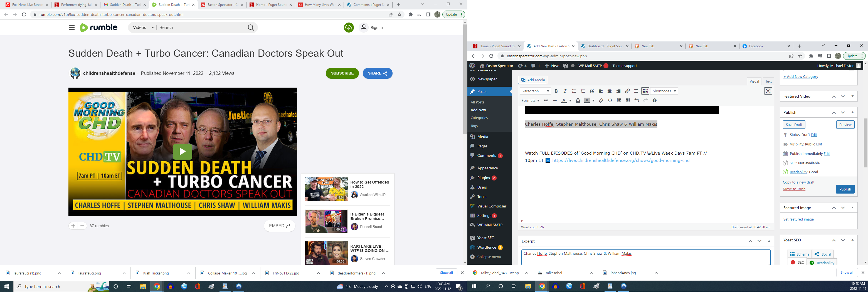Open the Paragraph format dropdown

(535, 91)
